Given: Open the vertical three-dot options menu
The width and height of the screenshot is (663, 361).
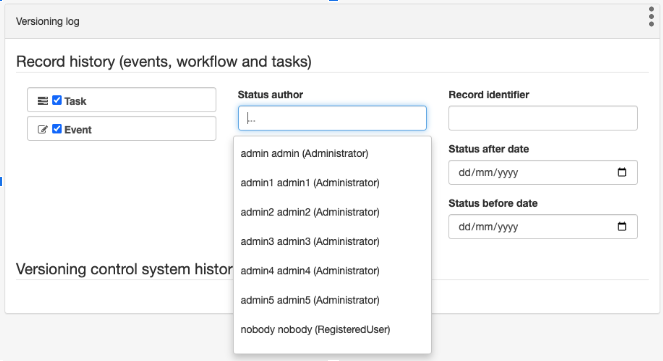Looking at the screenshot, I should click(651, 17).
